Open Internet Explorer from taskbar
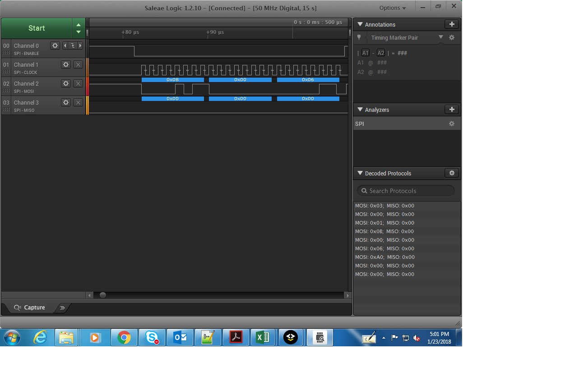 click(40, 337)
